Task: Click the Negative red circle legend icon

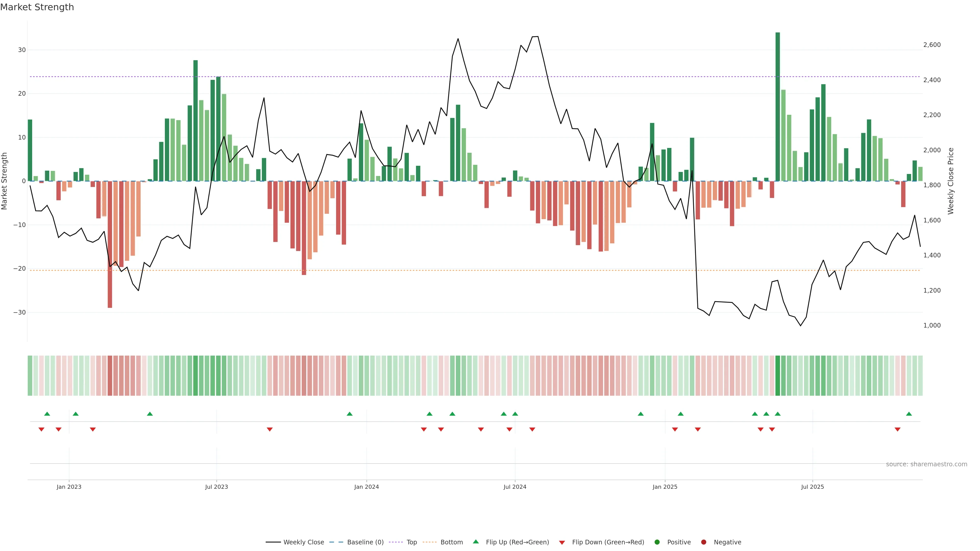Action: pos(703,542)
